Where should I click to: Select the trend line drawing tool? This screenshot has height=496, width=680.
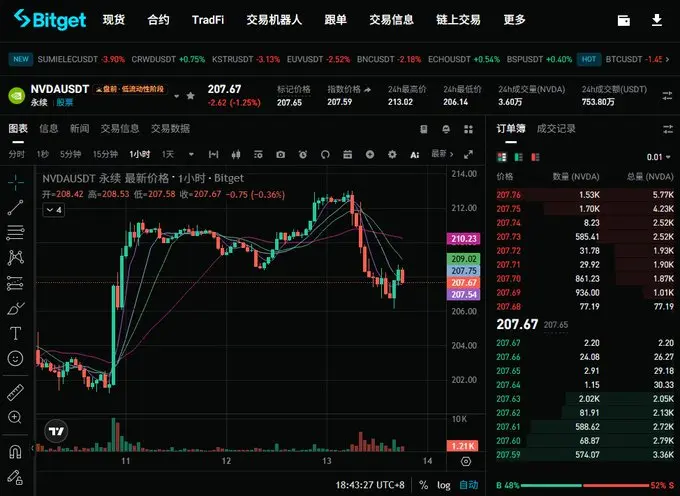tap(16, 208)
